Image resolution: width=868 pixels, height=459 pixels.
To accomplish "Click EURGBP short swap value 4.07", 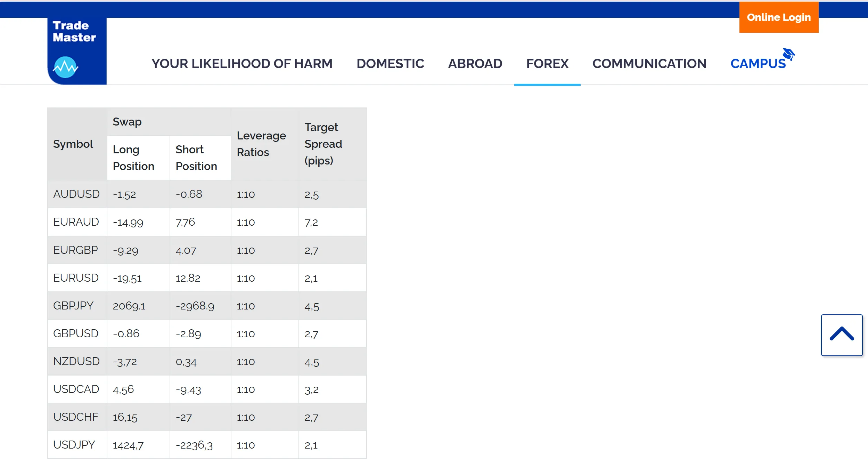I will click(186, 250).
